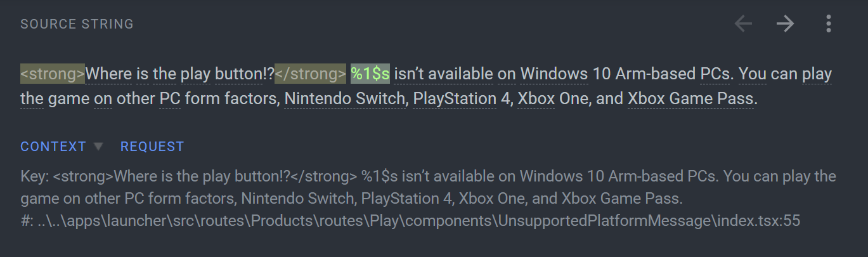The width and height of the screenshot is (868, 257).
Task: Click the underlined word Where in source string
Action: coord(108,74)
